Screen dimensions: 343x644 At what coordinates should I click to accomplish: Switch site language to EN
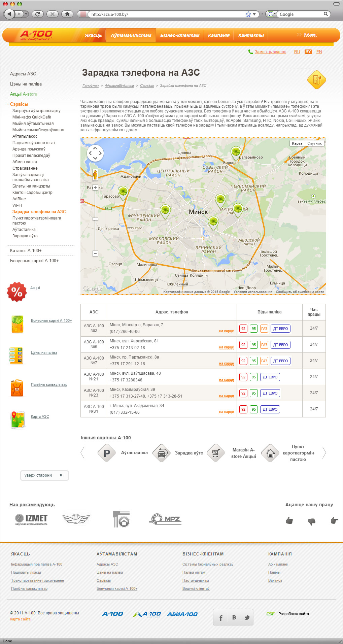(319, 52)
